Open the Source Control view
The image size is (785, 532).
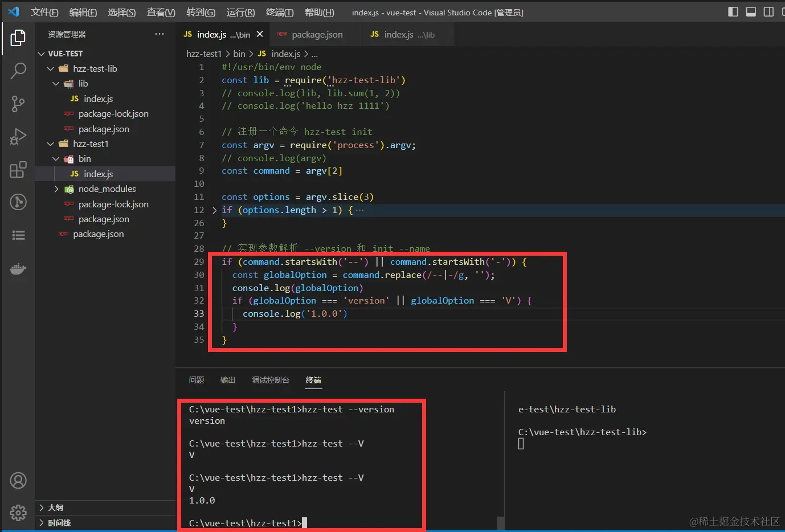click(x=18, y=104)
